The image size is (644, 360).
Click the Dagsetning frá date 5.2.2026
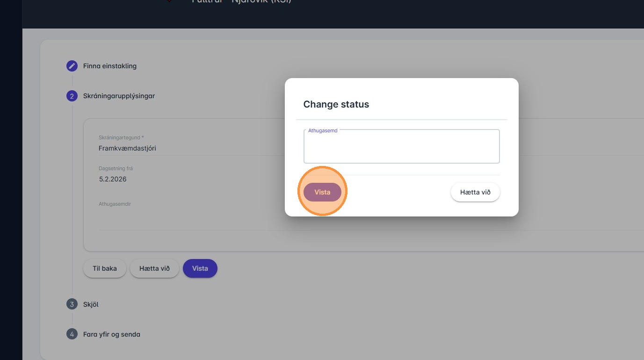pyautogui.click(x=113, y=179)
